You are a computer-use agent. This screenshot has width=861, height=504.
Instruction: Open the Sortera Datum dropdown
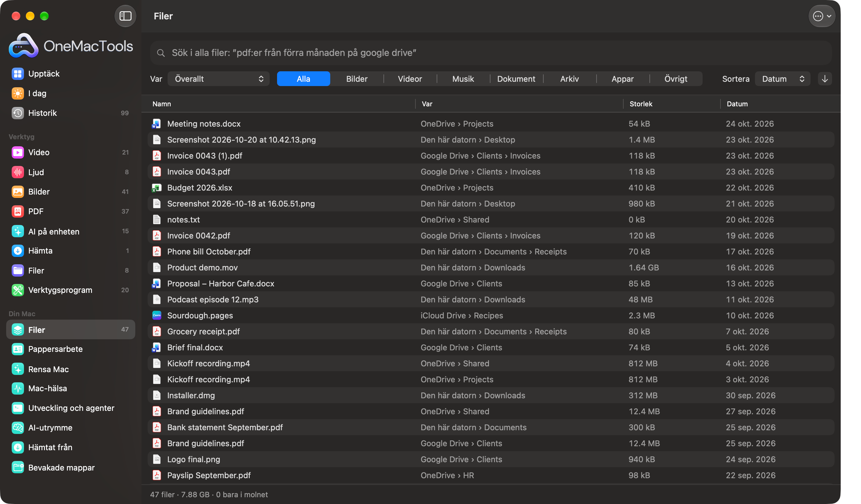coord(782,79)
